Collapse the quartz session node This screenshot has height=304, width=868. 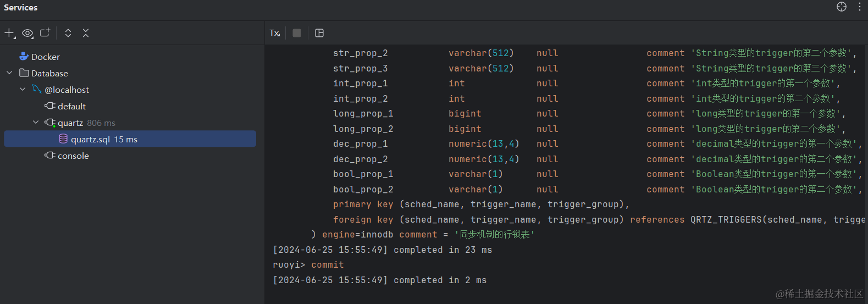36,123
